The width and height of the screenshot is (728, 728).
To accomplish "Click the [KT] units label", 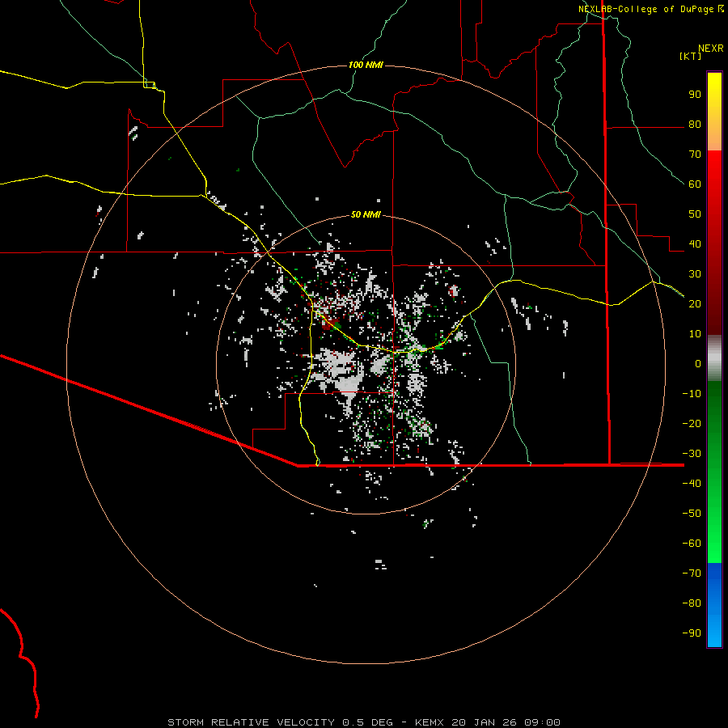I will click(692, 57).
